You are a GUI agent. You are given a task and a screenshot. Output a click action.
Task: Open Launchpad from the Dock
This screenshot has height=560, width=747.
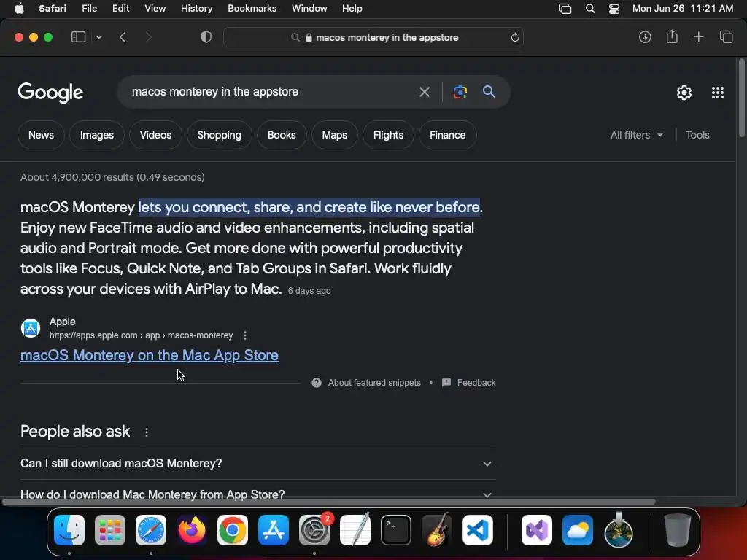coord(110,530)
